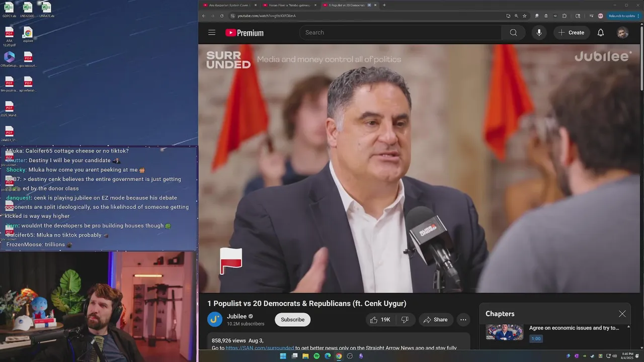Open GDPC1.xls on the desktop
Screen dimensions: 644x362
[x=9, y=10]
